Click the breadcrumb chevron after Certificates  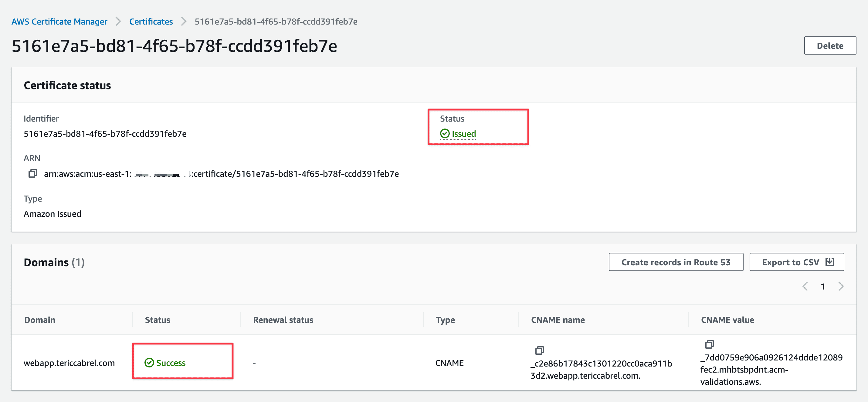click(183, 21)
